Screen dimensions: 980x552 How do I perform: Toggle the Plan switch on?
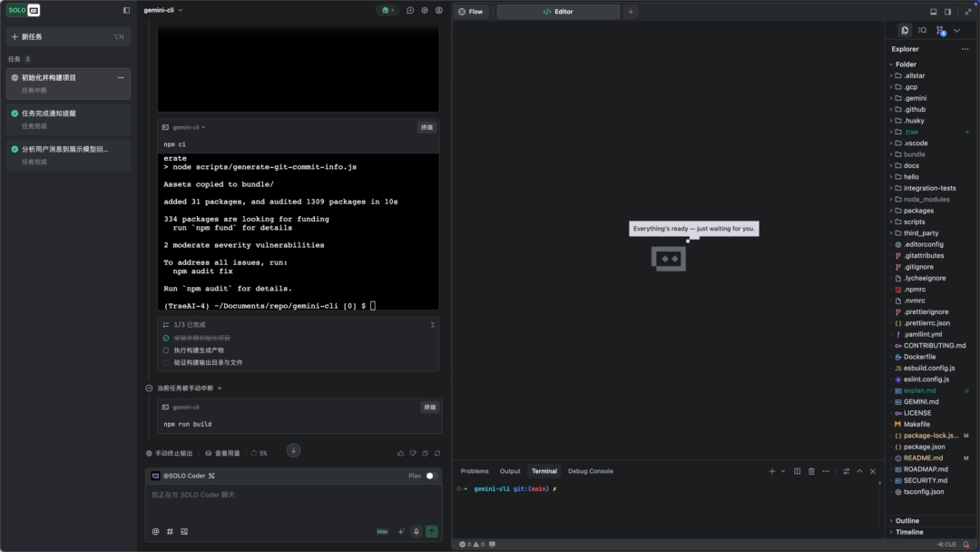click(431, 476)
